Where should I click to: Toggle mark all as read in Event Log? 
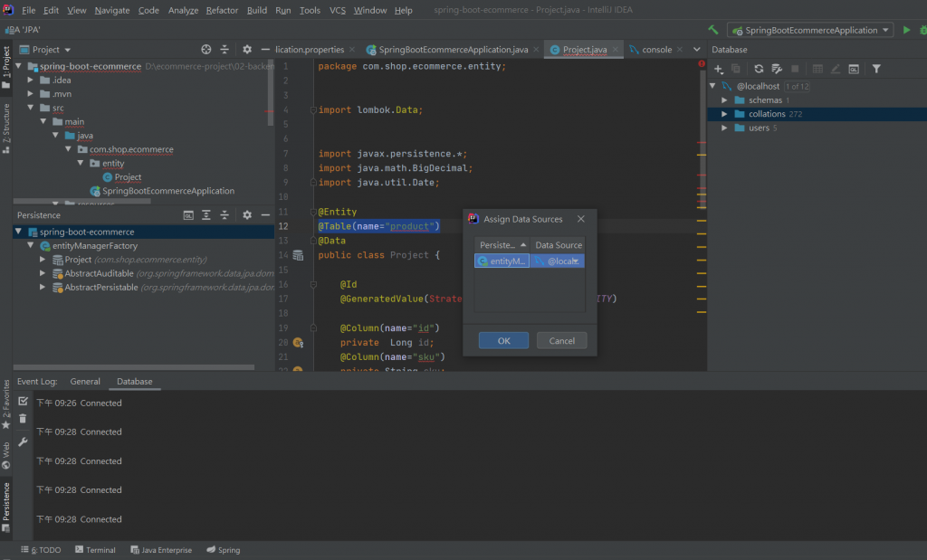coord(23,401)
